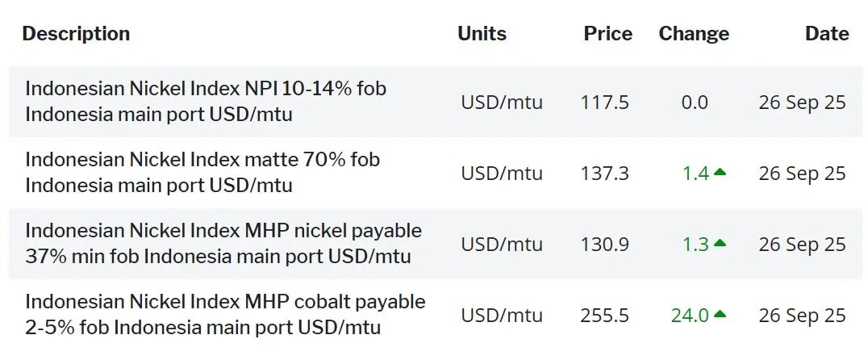This screenshot has height=360, width=868.
Task: Select the 130.9 price value
Action: click(x=604, y=245)
